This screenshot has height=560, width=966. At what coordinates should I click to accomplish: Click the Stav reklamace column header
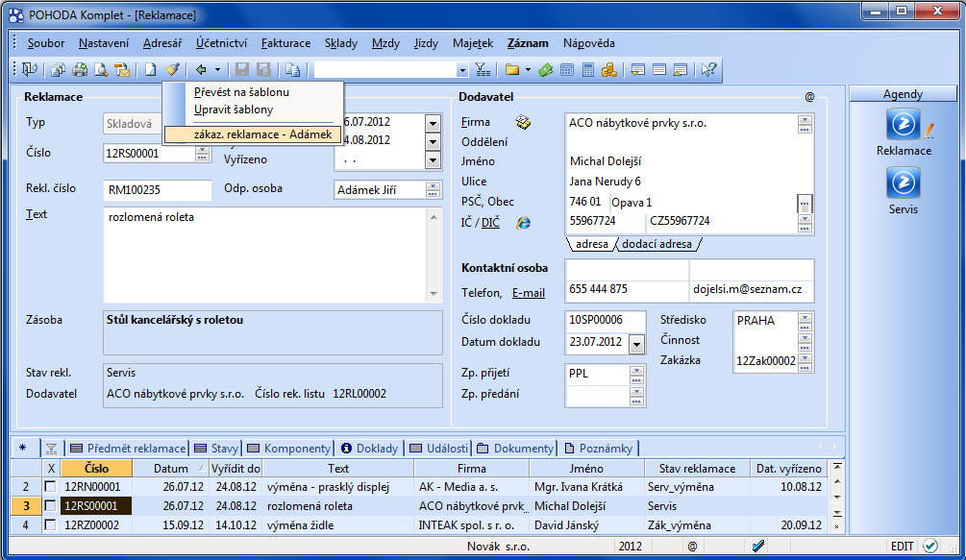coord(697,469)
